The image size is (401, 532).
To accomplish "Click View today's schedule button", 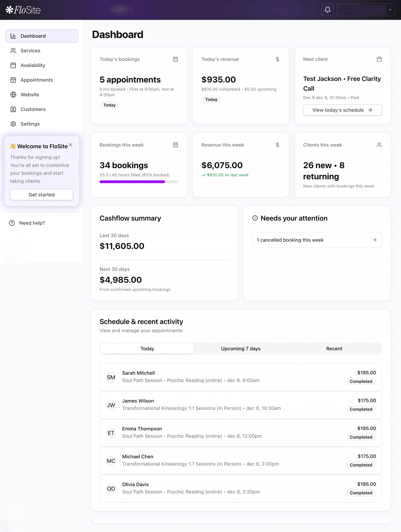I will tap(342, 110).
